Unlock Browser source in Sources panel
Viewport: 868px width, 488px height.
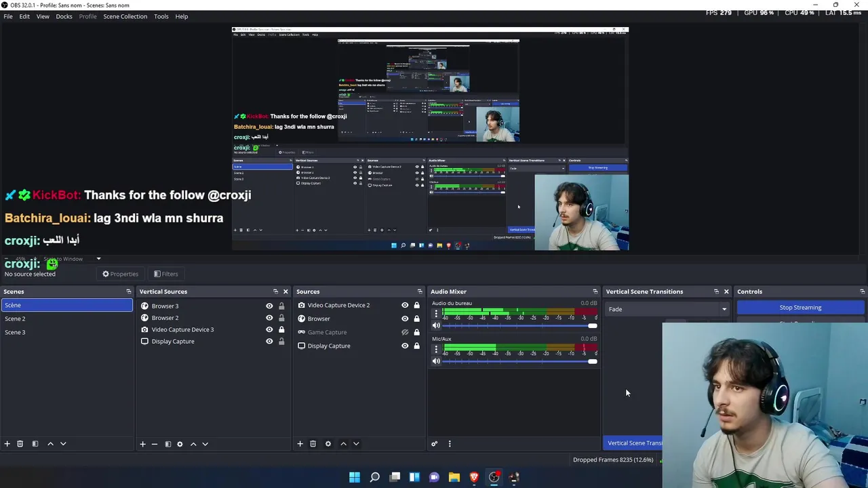pos(416,319)
